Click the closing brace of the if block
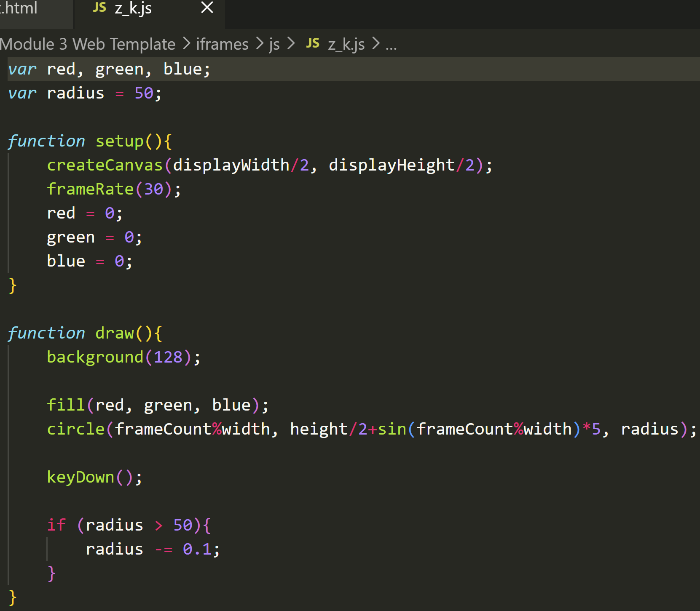This screenshot has width=700, height=611. pyautogui.click(x=51, y=574)
